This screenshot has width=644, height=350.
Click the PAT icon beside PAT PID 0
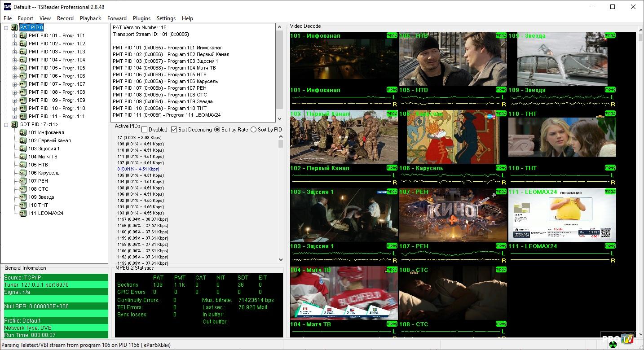[x=14, y=28]
